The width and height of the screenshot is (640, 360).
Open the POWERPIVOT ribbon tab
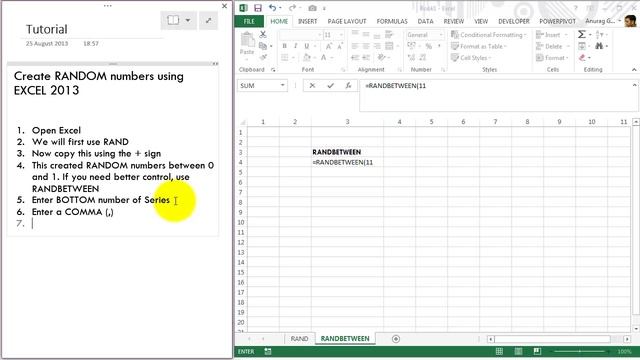click(x=557, y=21)
